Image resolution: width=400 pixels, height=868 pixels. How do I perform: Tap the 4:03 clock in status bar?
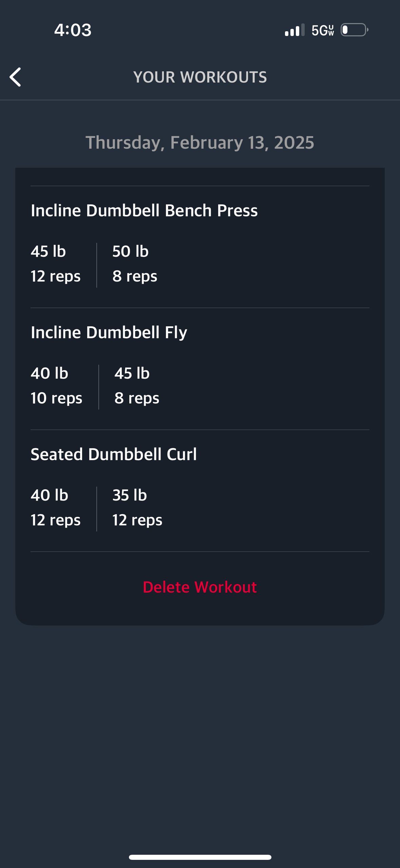click(73, 30)
